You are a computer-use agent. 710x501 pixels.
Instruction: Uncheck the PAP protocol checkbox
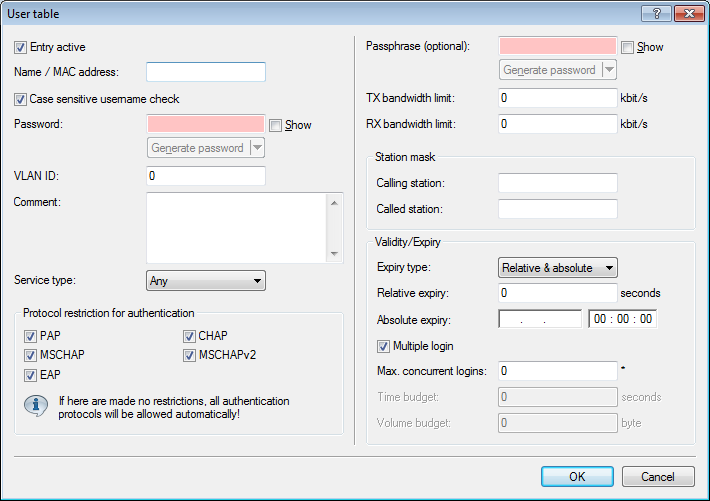click(x=30, y=336)
